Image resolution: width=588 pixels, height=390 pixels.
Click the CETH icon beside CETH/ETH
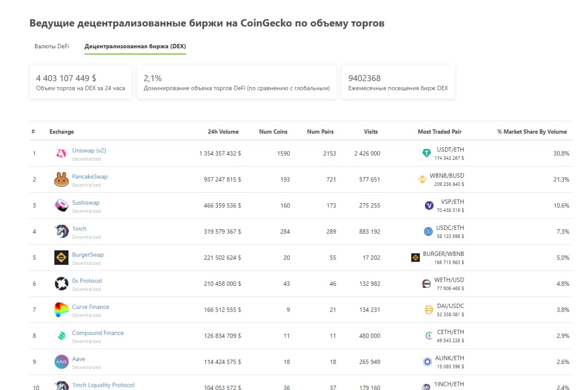[x=429, y=336]
